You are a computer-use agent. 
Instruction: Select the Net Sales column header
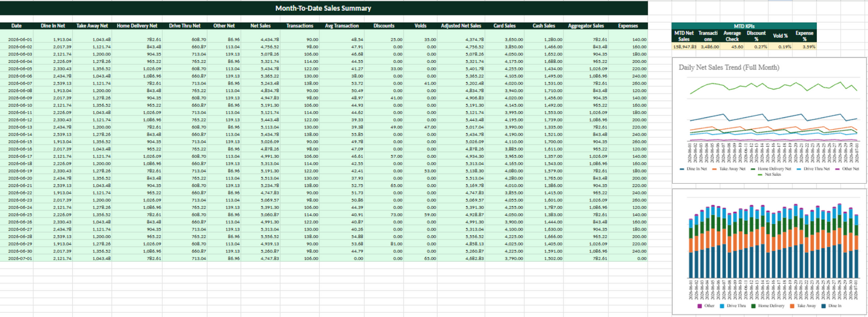[x=260, y=26]
